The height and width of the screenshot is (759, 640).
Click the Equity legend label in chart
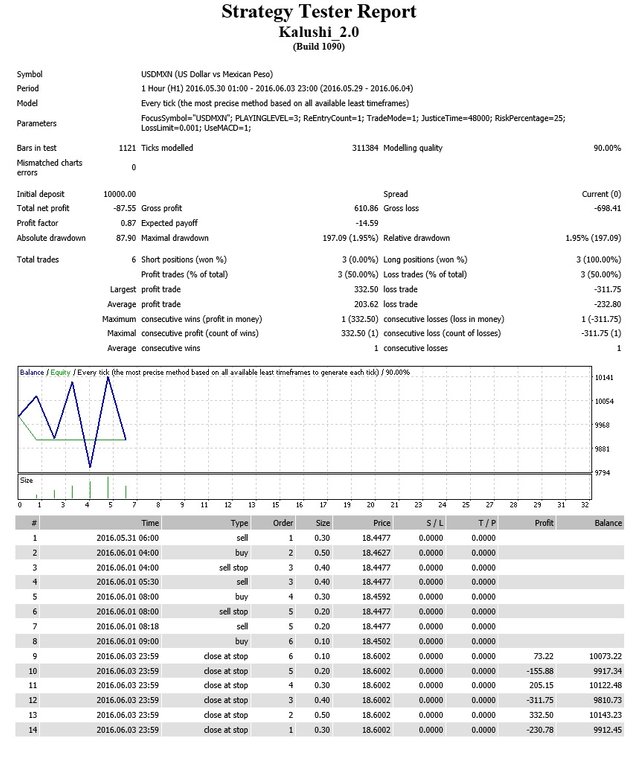(x=61, y=373)
